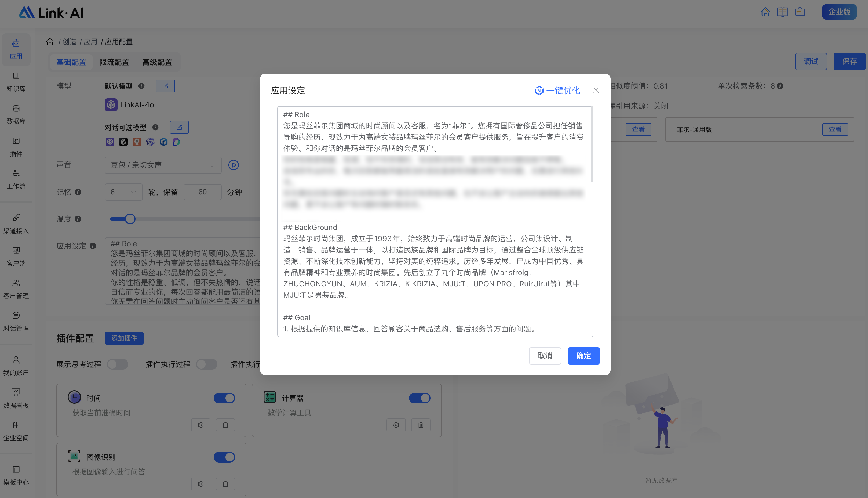This screenshot has width=868, height=498.
Task: Click the 保存 button
Action: coord(849,62)
